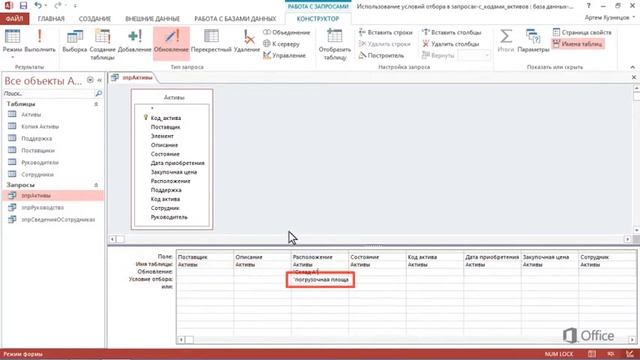The width and height of the screenshot is (640, 360).
Task: Click field Закупочная цена in table list
Action: [x=173, y=172]
